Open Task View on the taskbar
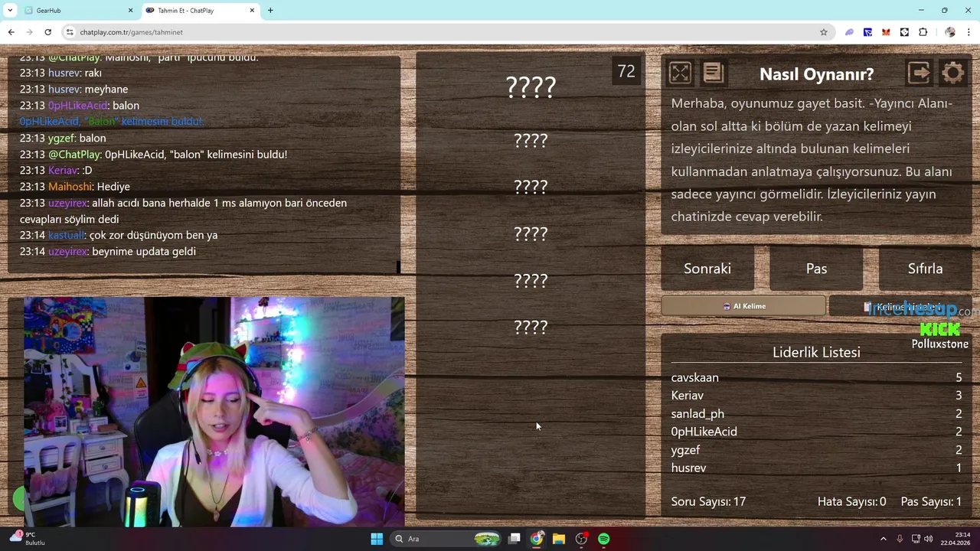 click(x=514, y=539)
